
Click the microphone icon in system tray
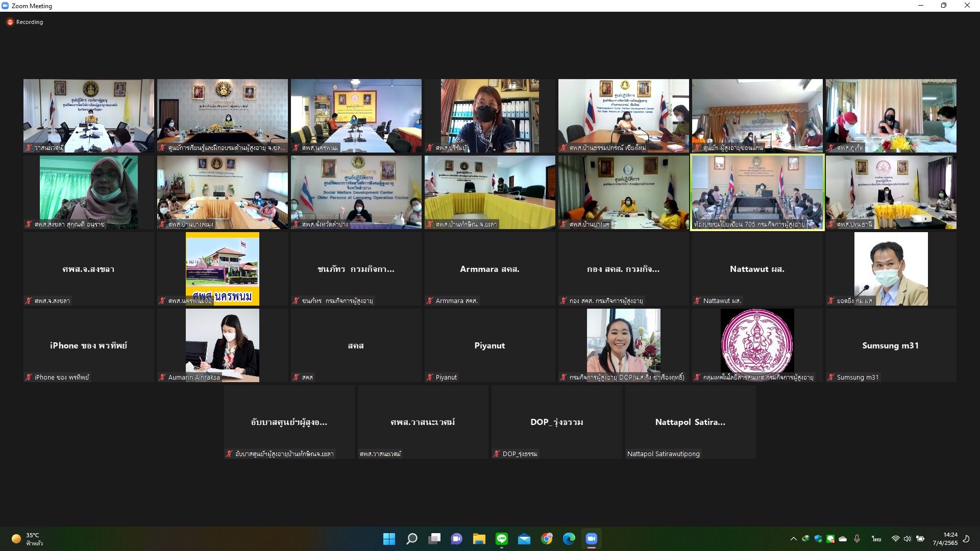(x=857, y=539)
